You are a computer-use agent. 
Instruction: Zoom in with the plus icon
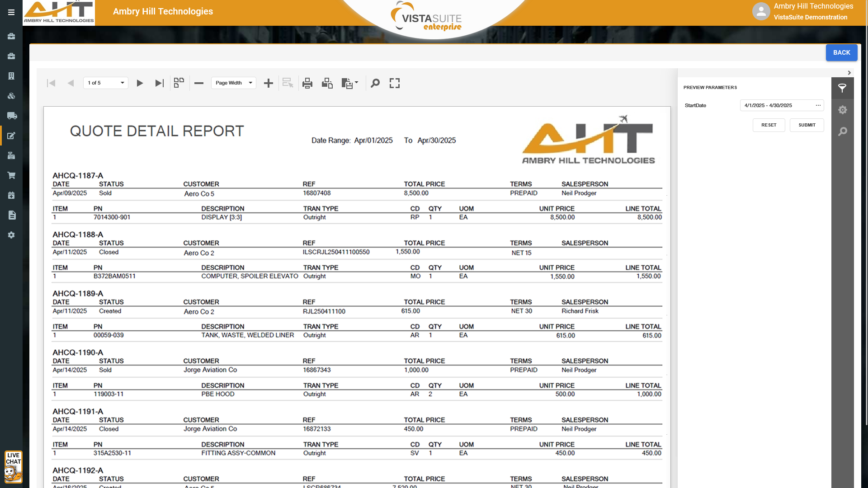point(269,83)
